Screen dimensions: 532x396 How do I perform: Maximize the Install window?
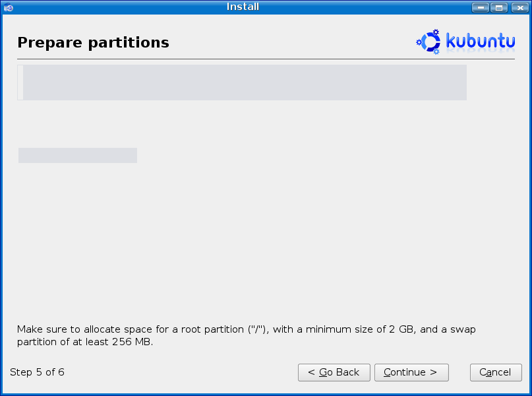(x=499, y=7)
